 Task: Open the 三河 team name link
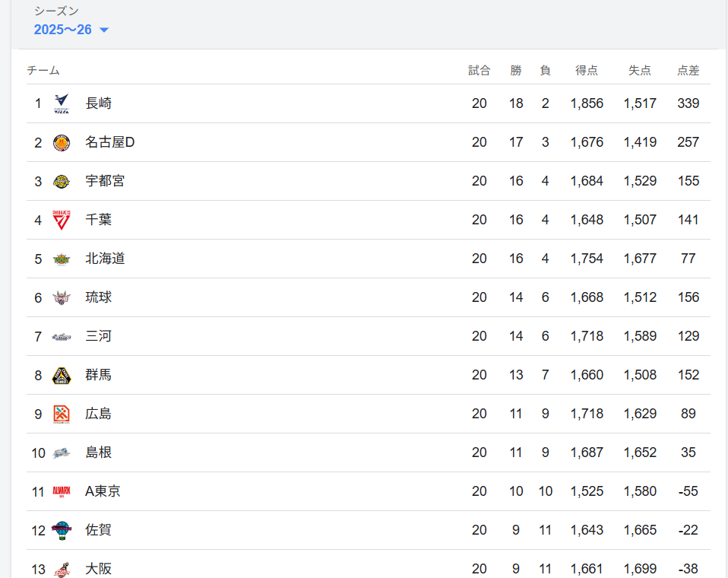tap(99, 336)
